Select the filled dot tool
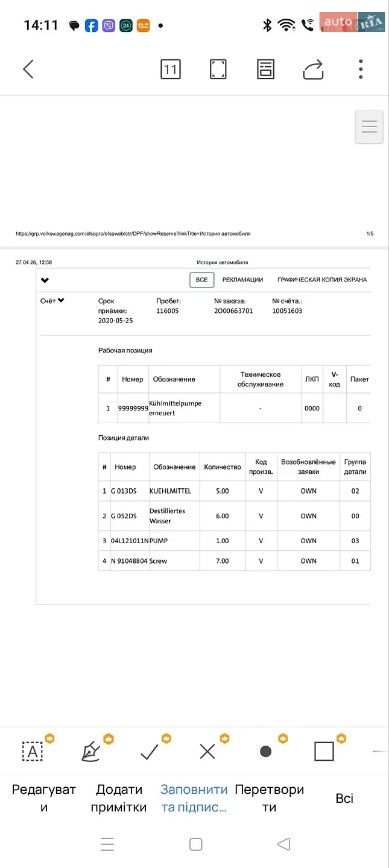 click(265, 751)
